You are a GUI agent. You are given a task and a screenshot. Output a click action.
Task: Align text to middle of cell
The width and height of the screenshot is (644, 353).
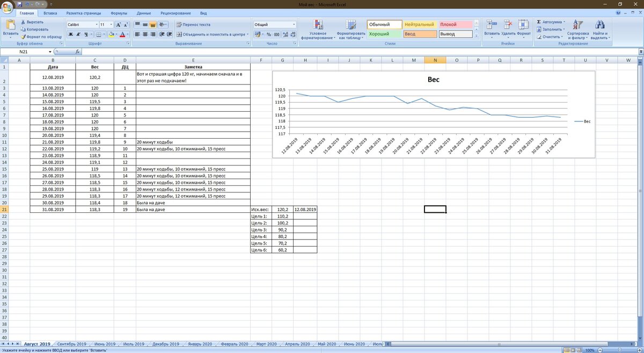[x=145, y=25]
